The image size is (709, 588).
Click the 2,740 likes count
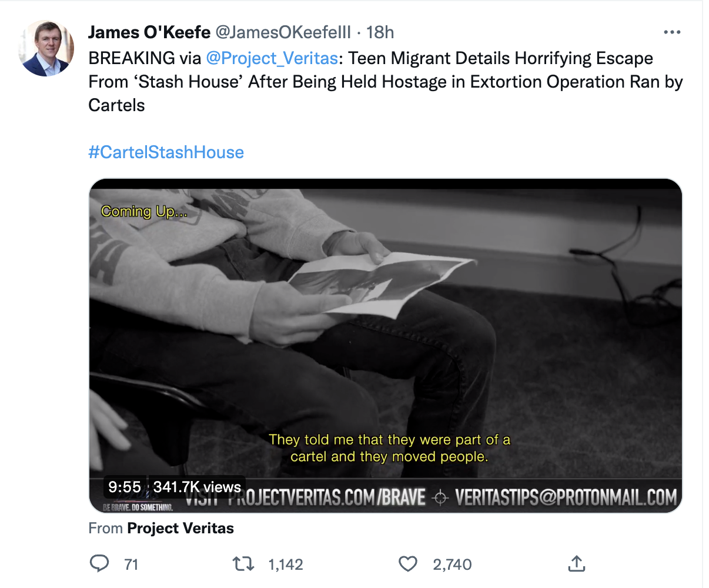(452, 564)
